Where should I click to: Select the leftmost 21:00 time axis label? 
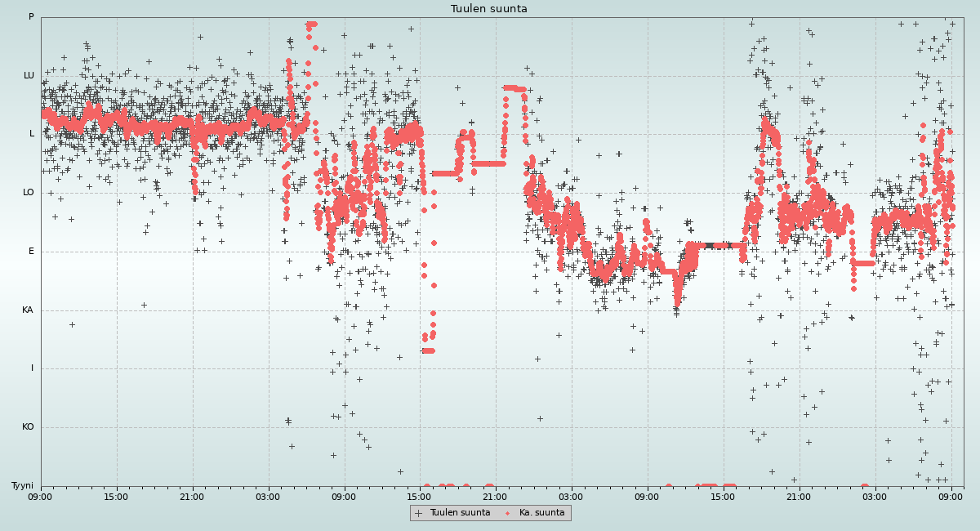pos(192,496)
